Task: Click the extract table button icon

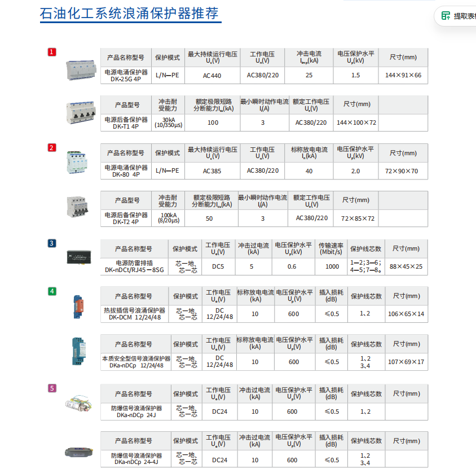Action: point(446,15)
